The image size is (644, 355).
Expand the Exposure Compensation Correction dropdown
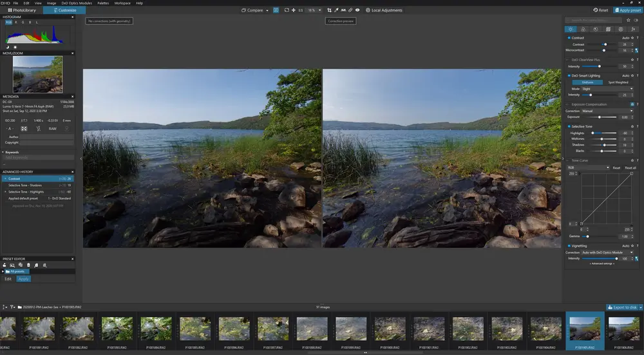(607, 111)
